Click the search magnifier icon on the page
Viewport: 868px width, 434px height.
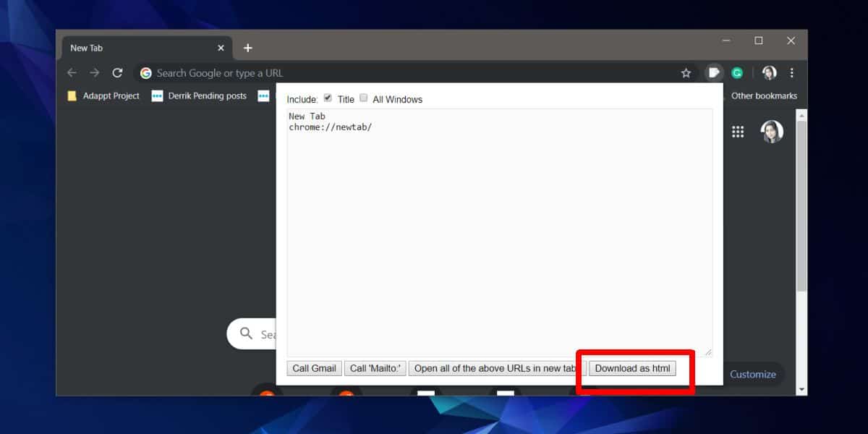pyautogui.click(x=247, y=333)
